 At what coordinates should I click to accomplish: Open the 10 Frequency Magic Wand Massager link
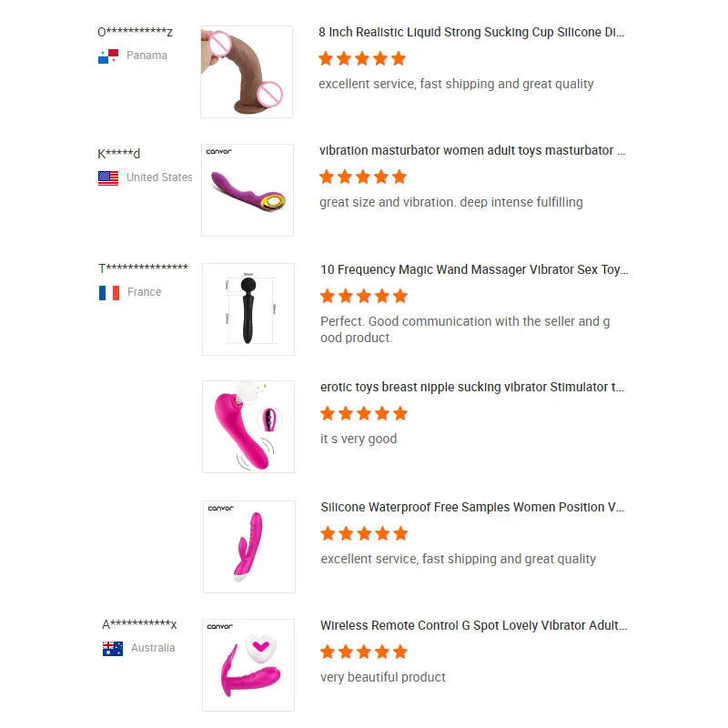coord(474,269)
